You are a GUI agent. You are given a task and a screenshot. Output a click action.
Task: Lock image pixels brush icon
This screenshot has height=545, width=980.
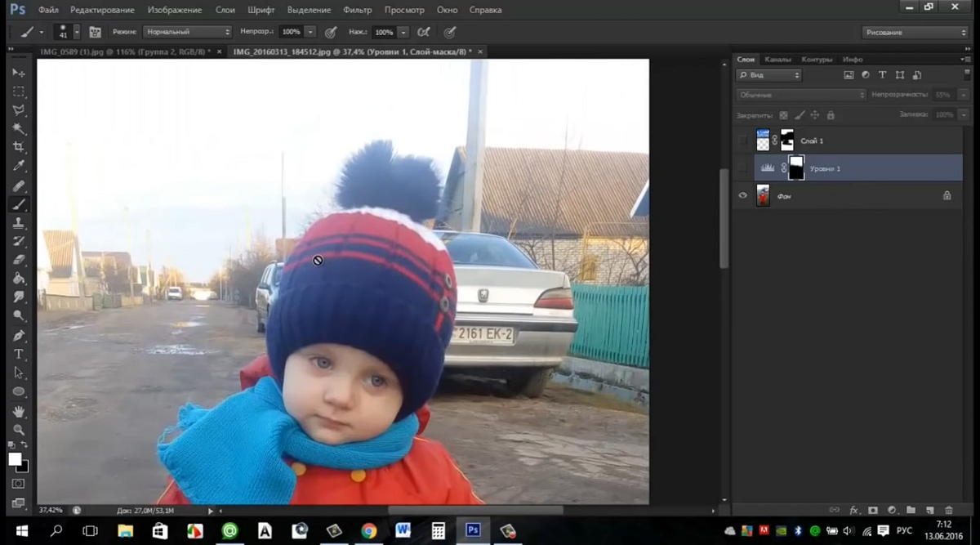(x=800, y=115)
